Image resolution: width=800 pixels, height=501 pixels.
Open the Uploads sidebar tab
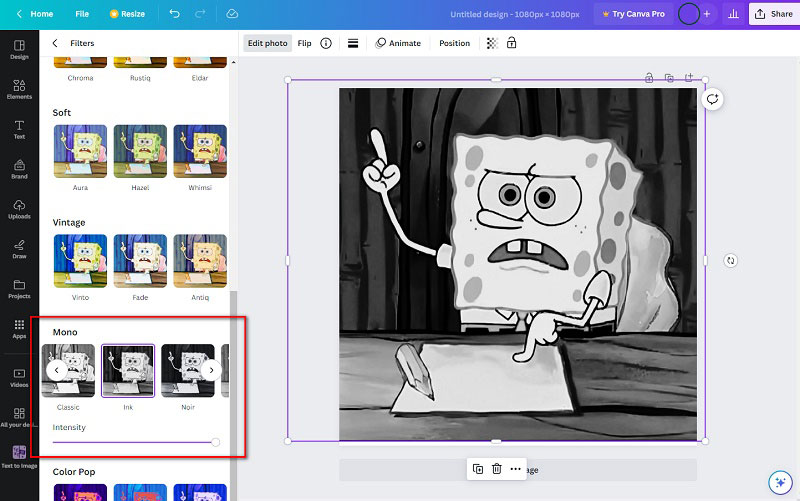[19, 209]
